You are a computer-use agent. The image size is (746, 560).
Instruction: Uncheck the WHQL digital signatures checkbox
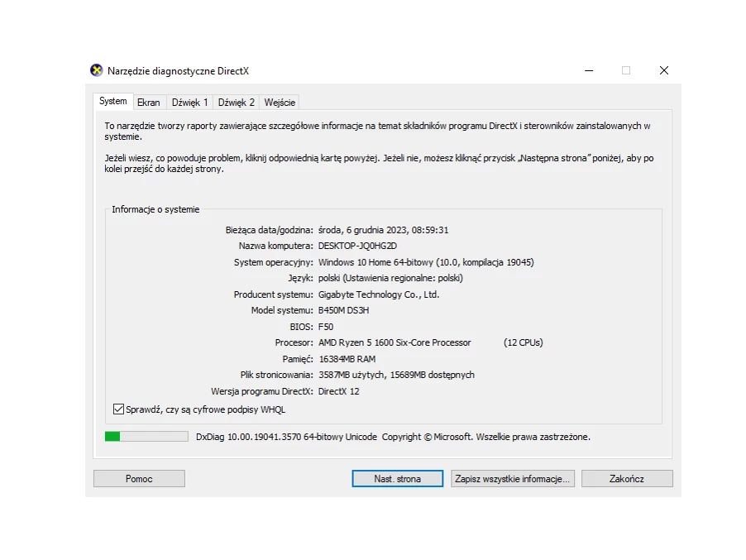[118, 409]
